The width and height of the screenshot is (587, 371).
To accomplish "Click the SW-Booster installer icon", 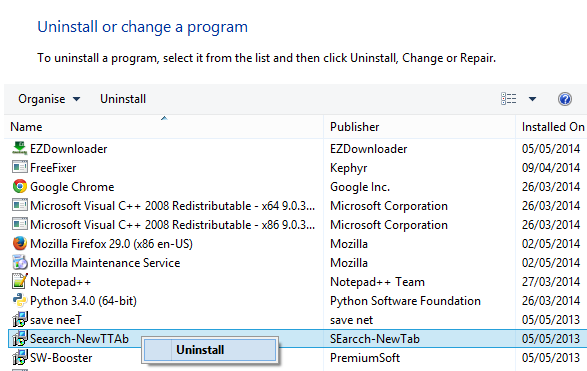I will (19, 358).
